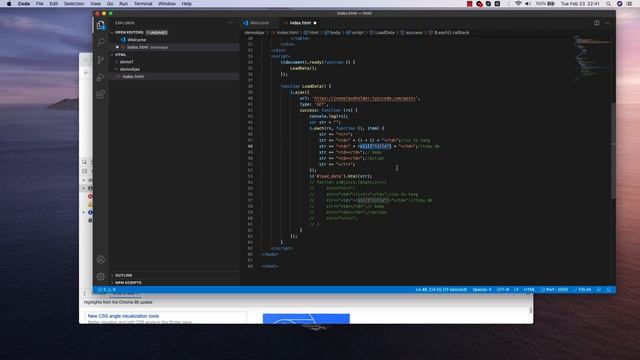Click Spaces: 4 indentation setting
This screenshot has width=640, height=360.
pyautogui.click(x=482, y=290)
